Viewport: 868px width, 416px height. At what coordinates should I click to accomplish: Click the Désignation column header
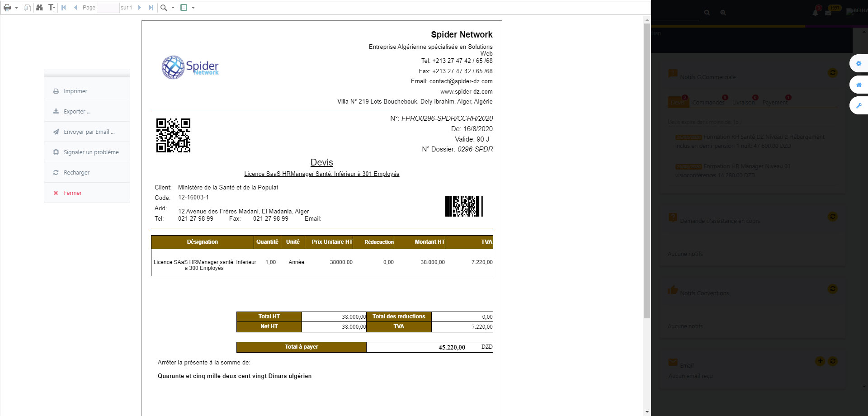pyautogui.click(x=203, y=242)
